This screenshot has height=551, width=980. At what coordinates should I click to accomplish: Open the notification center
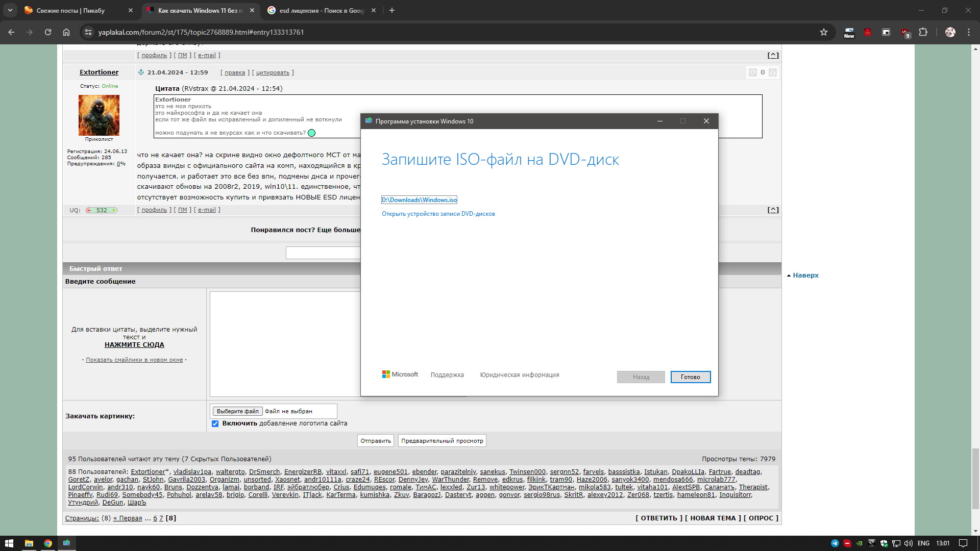coord(963,543)
